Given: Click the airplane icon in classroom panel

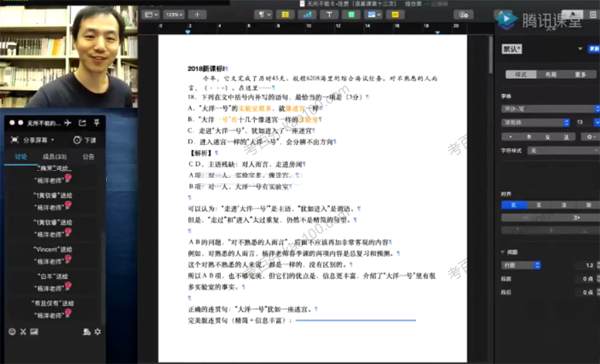Looking at the screenshot, I should pos(68,122).
